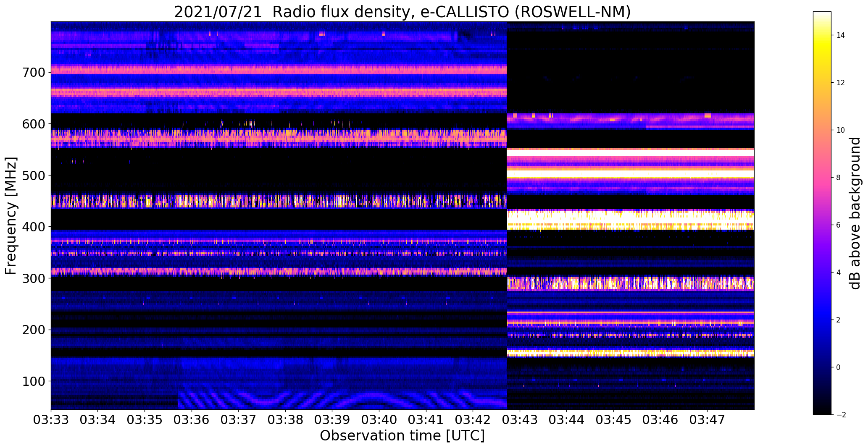Click the 03:44 time tick label

[567, 419]
